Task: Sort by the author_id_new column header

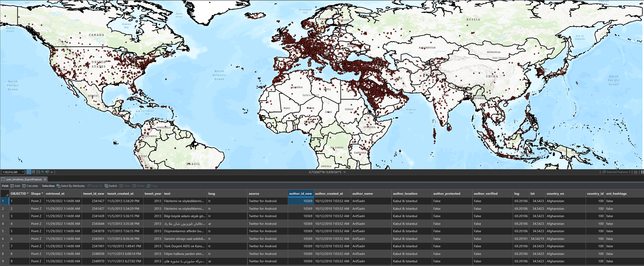Action: [301, 194]
